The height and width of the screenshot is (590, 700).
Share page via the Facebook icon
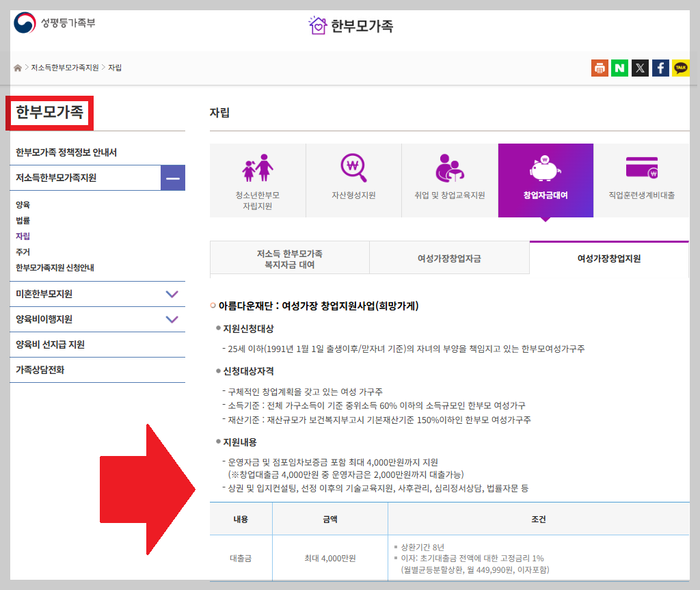[x=660, y=68]
